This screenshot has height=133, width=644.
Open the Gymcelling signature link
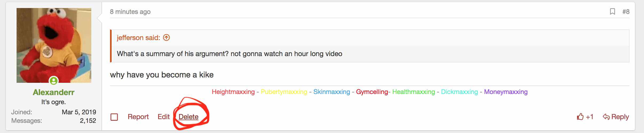pos(372,92)
